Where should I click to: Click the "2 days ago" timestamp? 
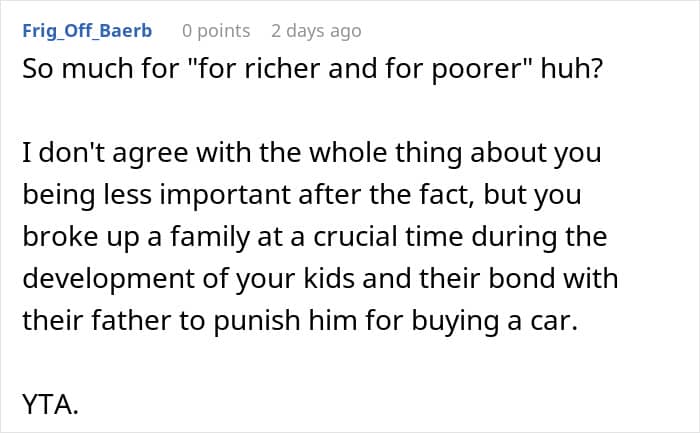(x=316, y=31)
